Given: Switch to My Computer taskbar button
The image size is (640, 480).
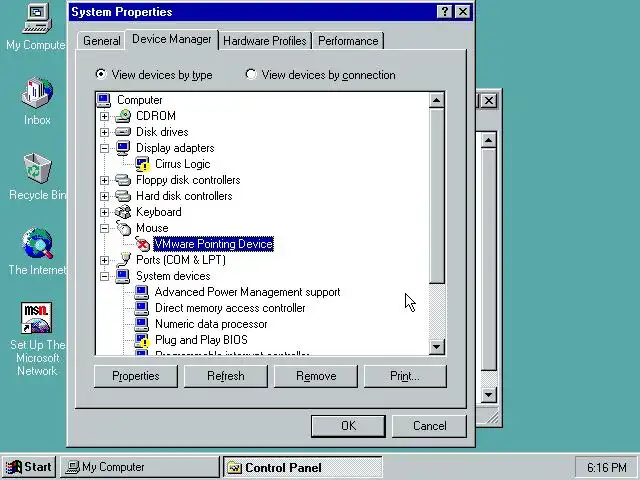Looking at the screenshot, I should pyautogui.click(x=140, y=467).
